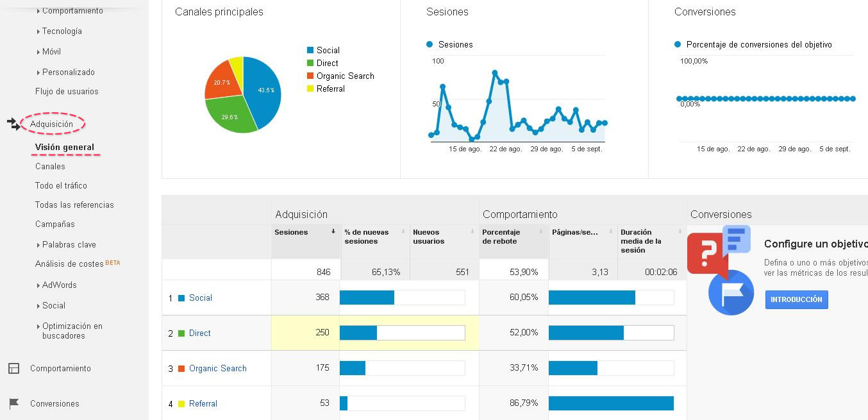Click sort arrow on Duración media column
Image resolution: width=868 pixels, height=420 pixels.
pyautogui.click(x=680, y=231)
